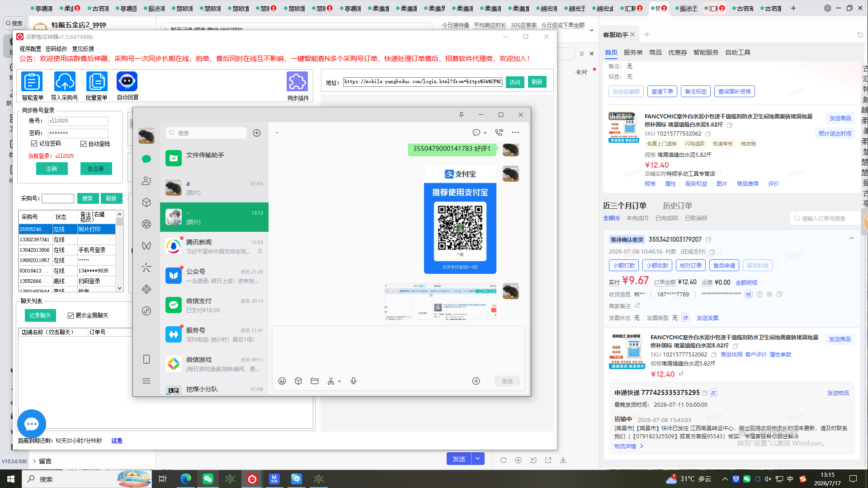This screenshot has width=868, height=488.
Task: Show masked recipient info eye icon
Action: [x=769, y=294]
